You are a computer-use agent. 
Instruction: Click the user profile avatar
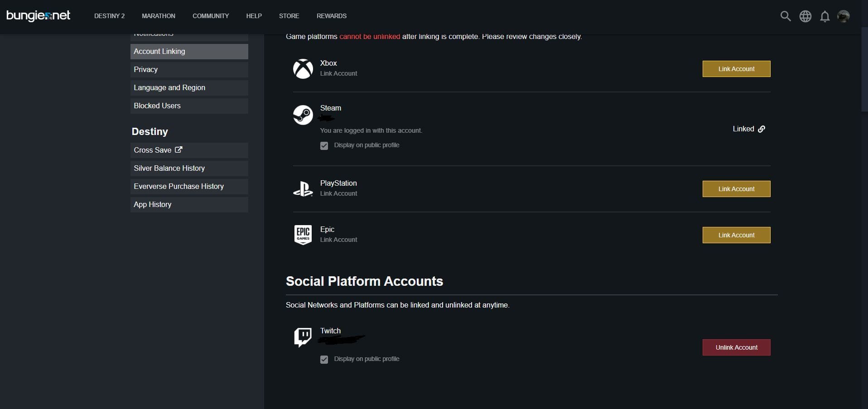click(843, 16)
